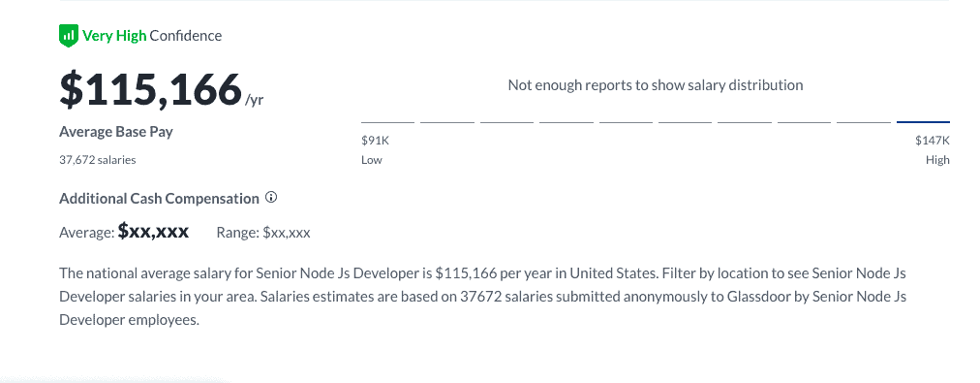980x383 pixels.
Task: Select the High label under $147K
Action: 937,160
